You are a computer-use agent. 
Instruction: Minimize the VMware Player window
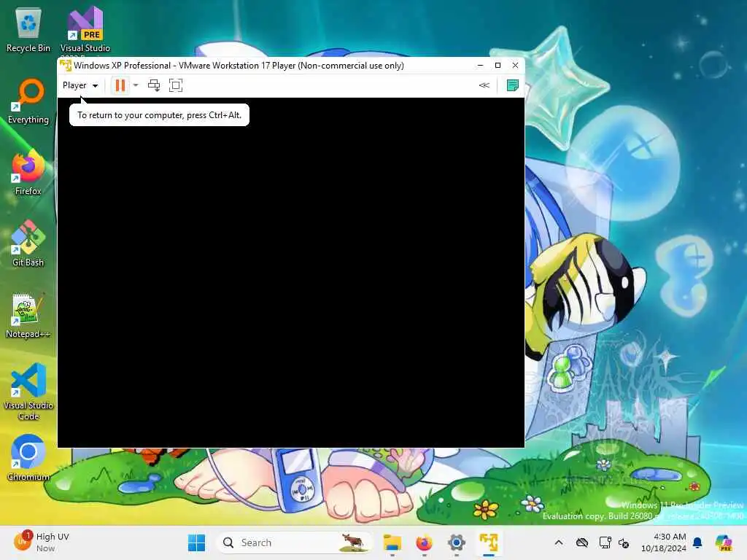point(480,65)
